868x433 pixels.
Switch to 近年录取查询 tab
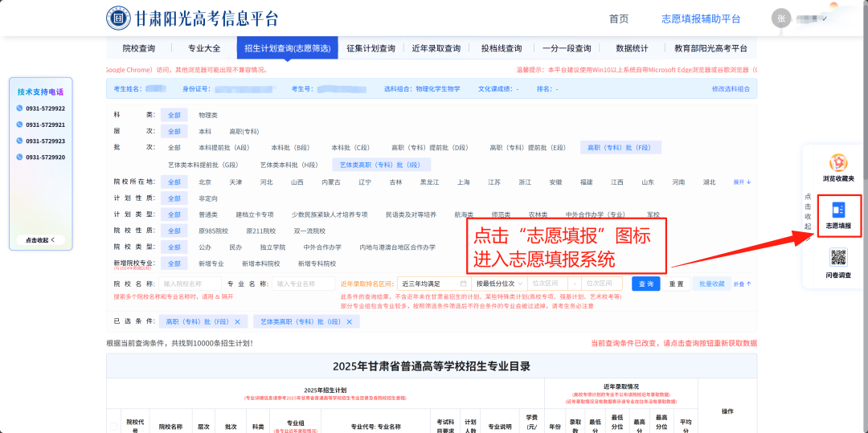[x=436, y=48]
